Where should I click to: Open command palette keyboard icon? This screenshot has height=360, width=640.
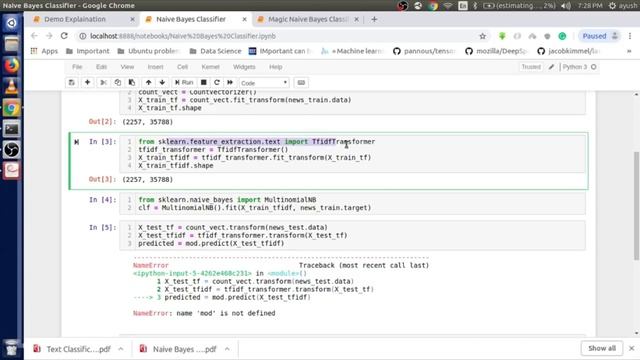coord(301,82)
